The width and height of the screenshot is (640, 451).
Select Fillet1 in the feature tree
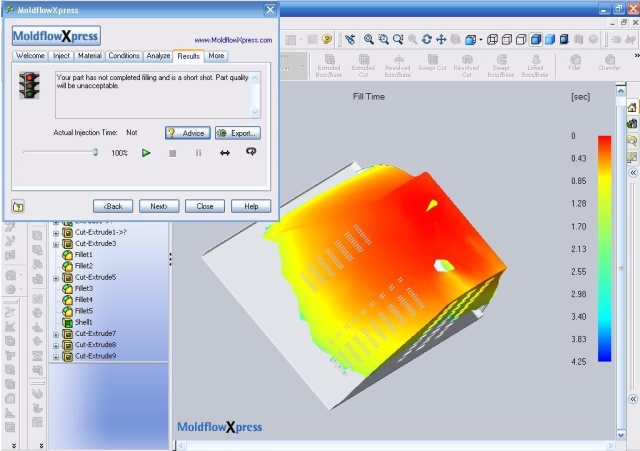tap(84, 255)
